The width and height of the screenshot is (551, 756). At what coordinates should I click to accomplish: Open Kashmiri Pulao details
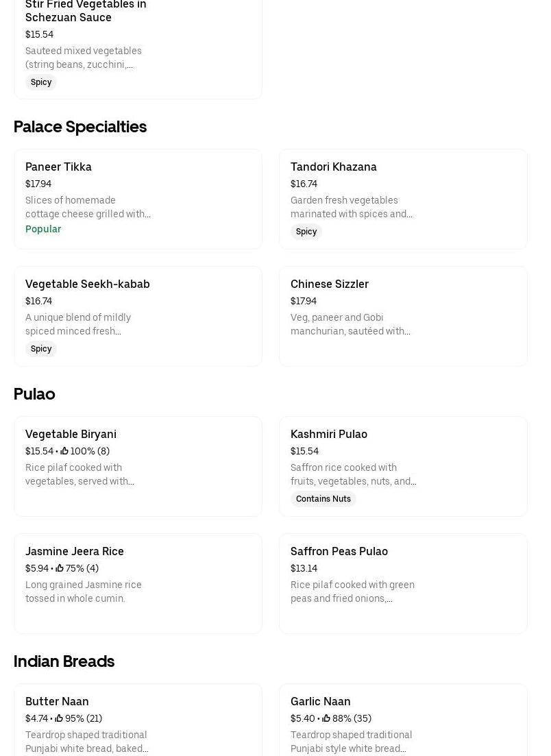[403, 466]
